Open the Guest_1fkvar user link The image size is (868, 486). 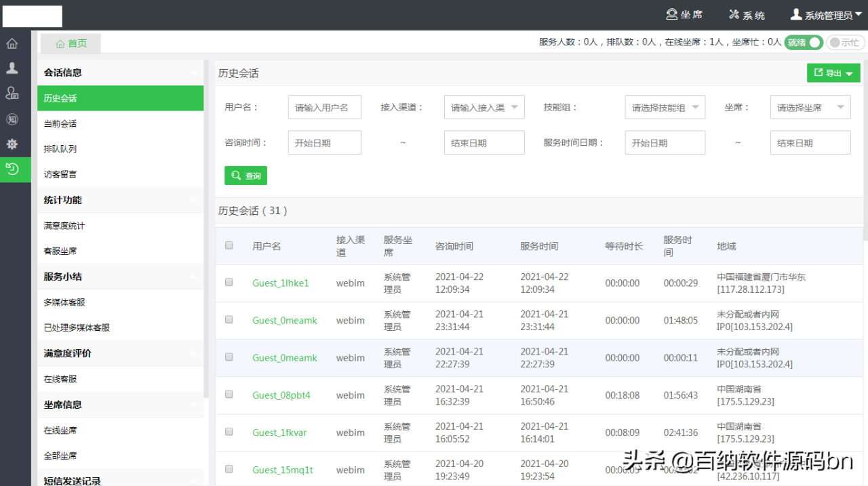(279, 432)
